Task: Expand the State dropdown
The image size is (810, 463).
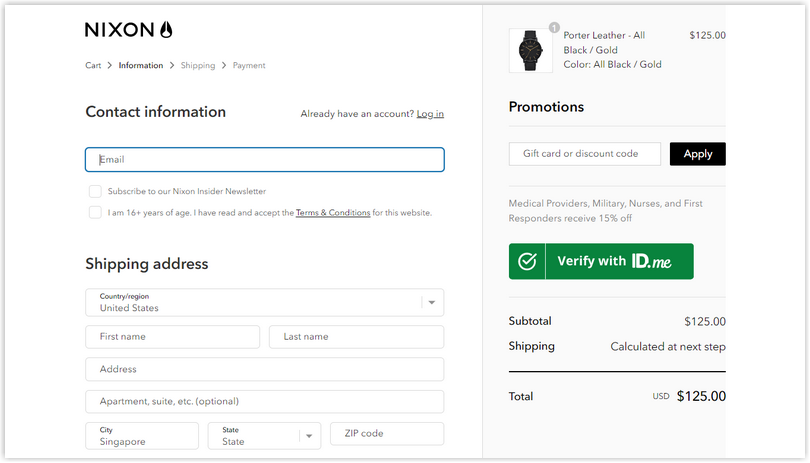Action: (264, 436)
